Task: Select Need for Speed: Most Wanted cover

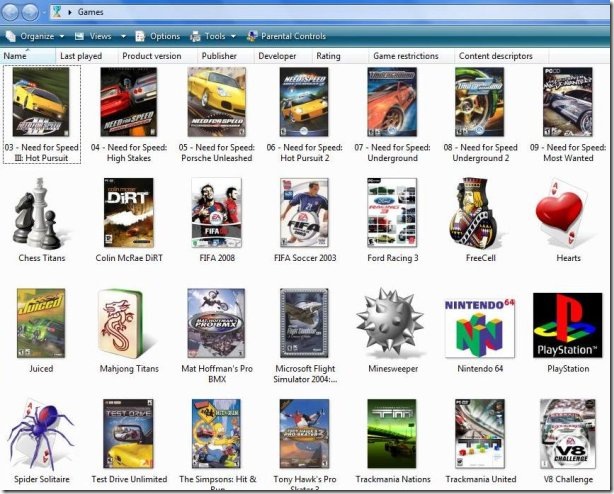Action: 568,102
